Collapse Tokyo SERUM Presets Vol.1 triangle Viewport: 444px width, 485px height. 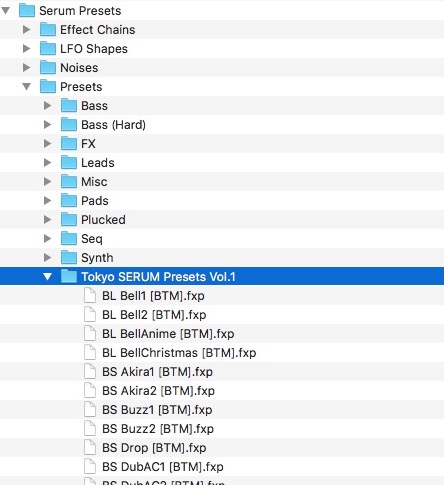(48, 277)
